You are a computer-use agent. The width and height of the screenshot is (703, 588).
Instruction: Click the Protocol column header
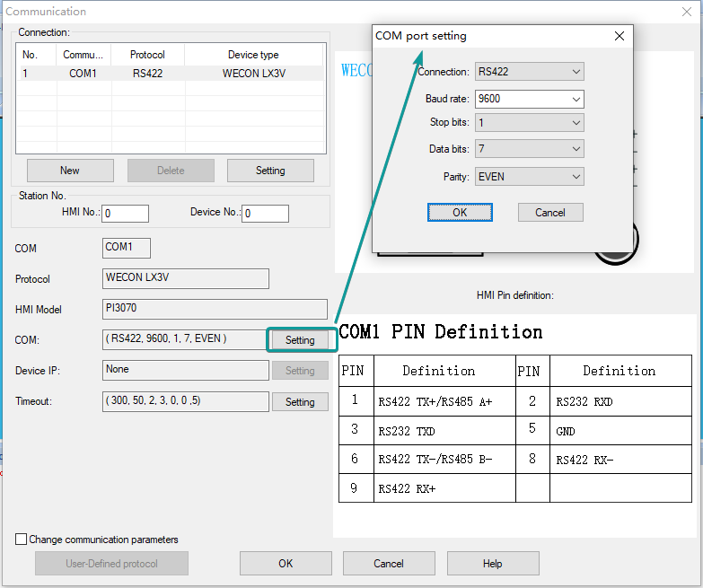pyautogui.click(x=147, y=55)
